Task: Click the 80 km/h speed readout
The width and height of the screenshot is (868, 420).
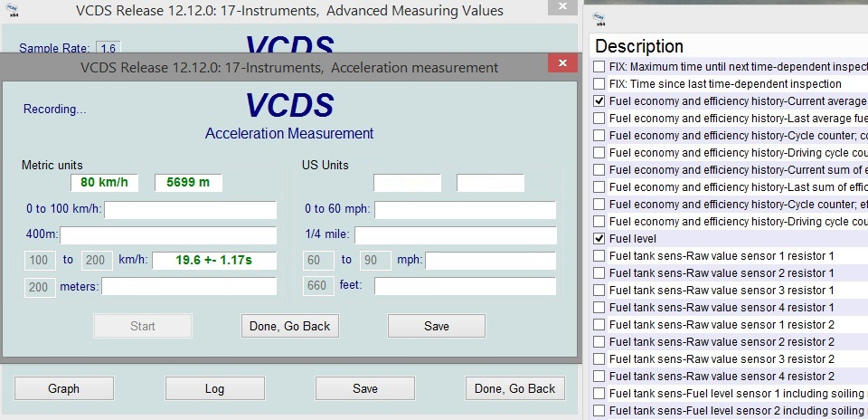Action: (x=104, y=183)
